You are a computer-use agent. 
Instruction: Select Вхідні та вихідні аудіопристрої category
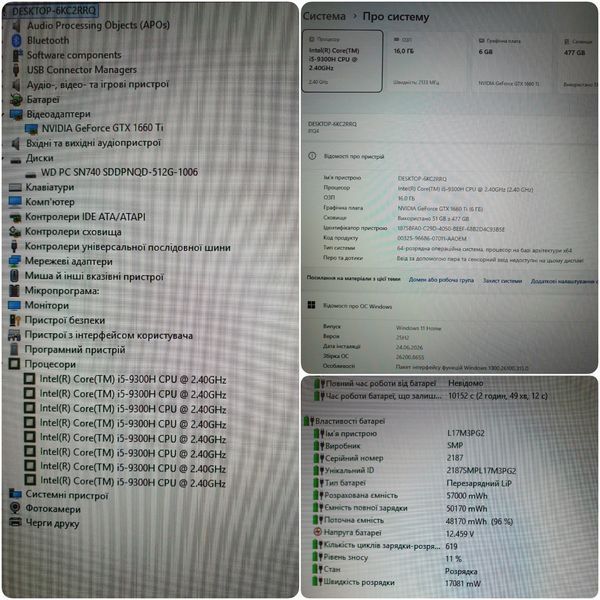pos(93,143)
